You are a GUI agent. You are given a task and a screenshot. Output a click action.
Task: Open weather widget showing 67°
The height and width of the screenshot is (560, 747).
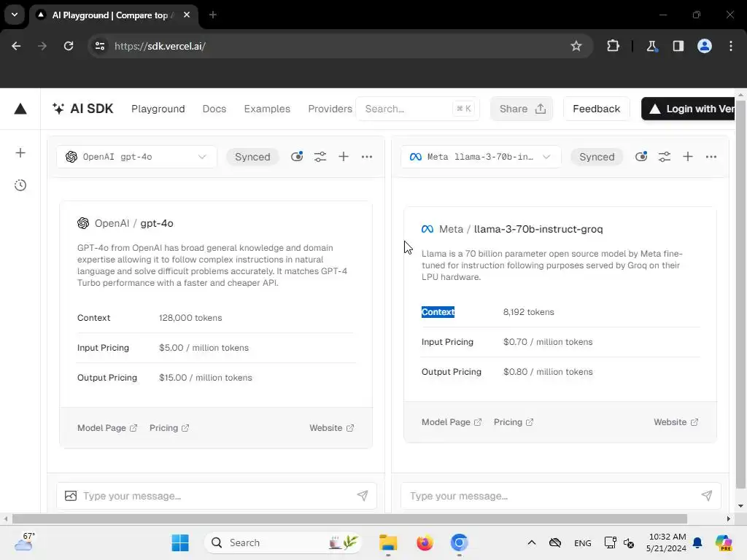24,542
